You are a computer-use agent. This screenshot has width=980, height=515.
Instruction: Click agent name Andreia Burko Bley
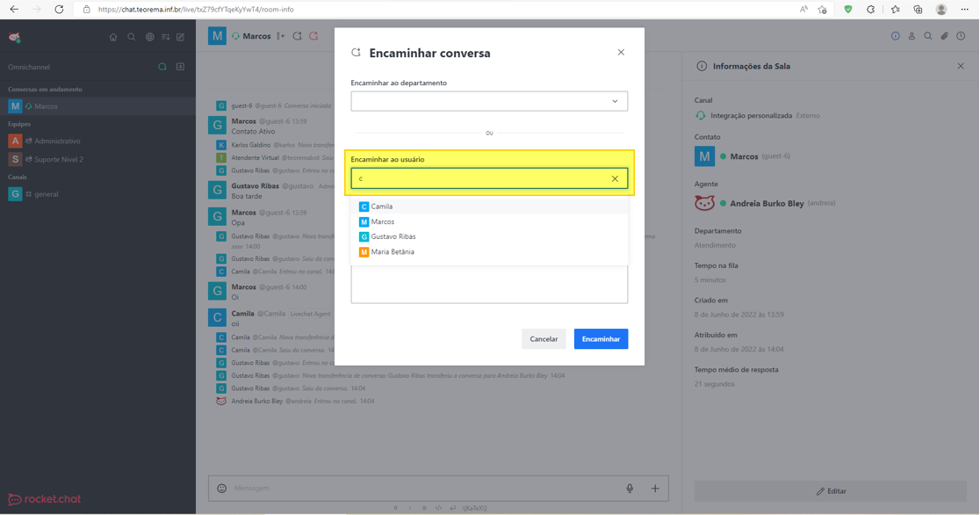pos(767,203)
